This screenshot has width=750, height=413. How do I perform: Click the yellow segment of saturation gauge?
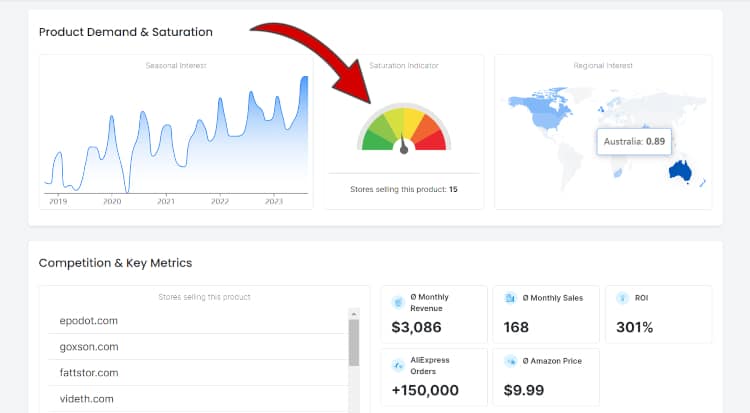pos(410,120)
